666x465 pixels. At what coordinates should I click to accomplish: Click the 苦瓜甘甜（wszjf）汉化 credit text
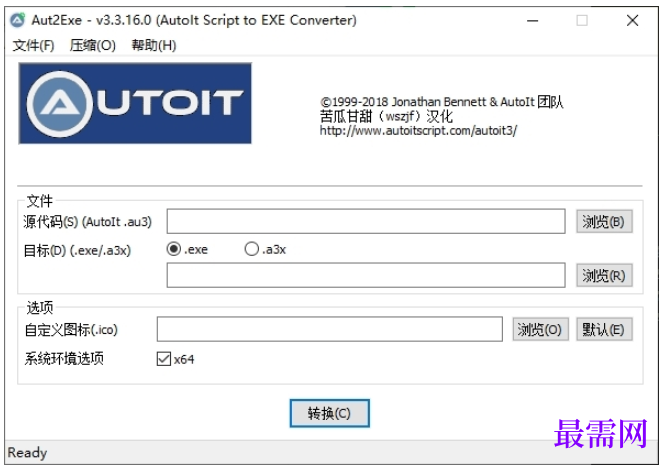coord(386,116)
